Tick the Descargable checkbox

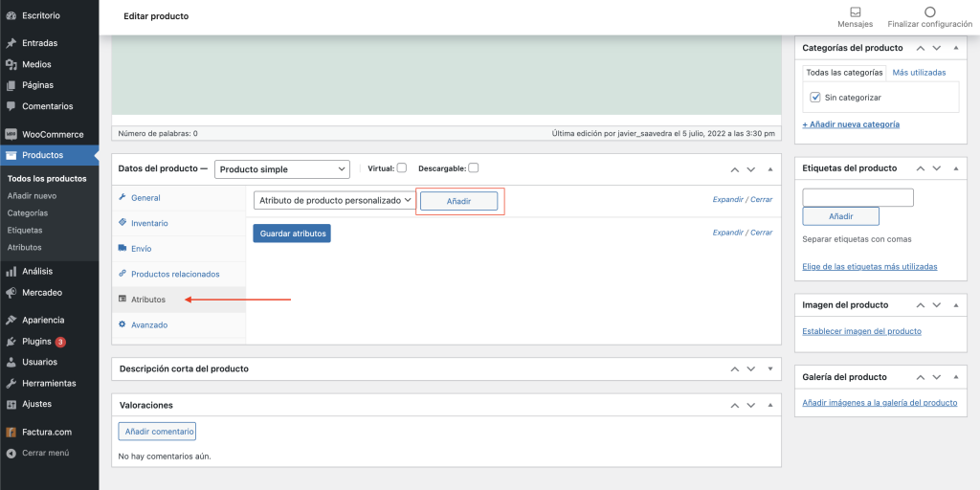[x=474, y=167]
